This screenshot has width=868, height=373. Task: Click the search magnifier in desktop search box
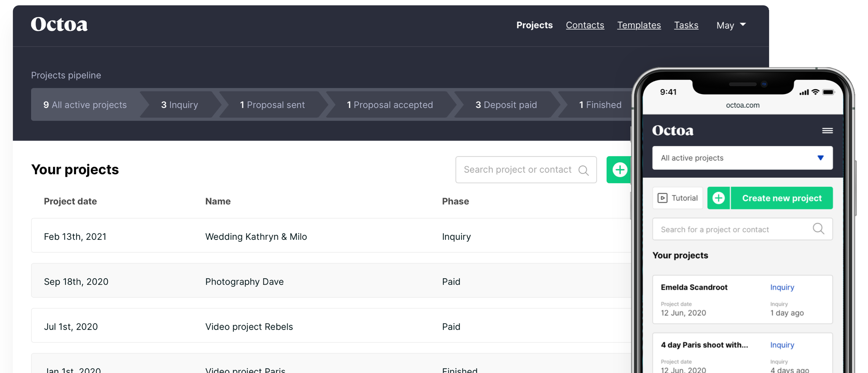point(583,170)
